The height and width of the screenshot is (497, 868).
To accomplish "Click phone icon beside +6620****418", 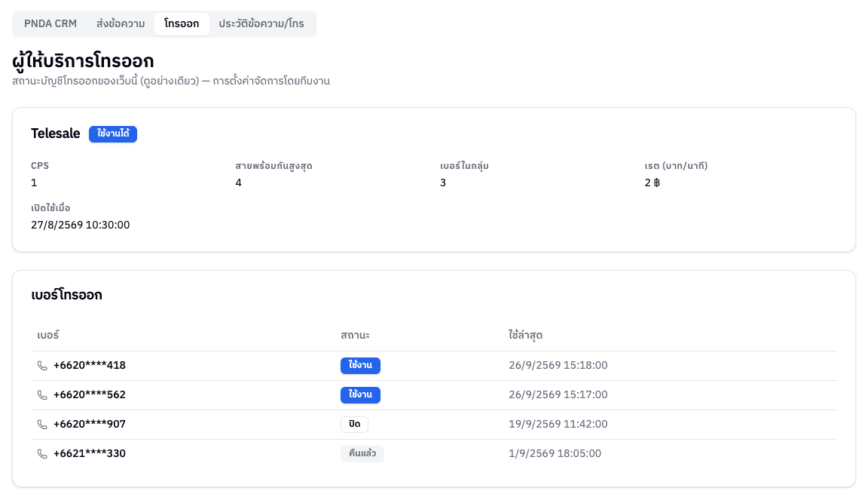I will 42,366.
